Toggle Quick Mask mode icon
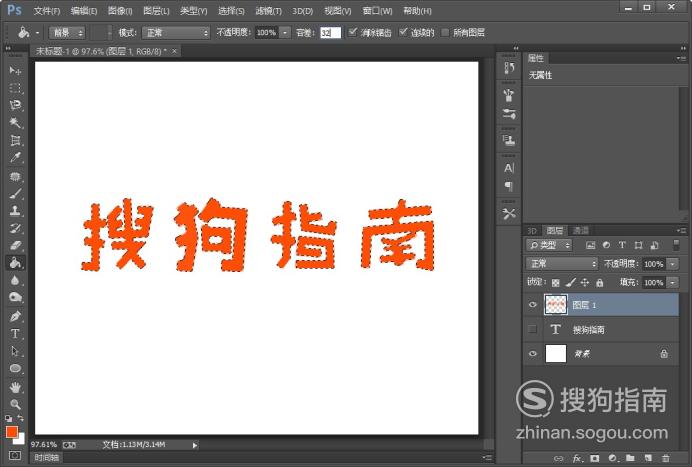 pos(15,455)
